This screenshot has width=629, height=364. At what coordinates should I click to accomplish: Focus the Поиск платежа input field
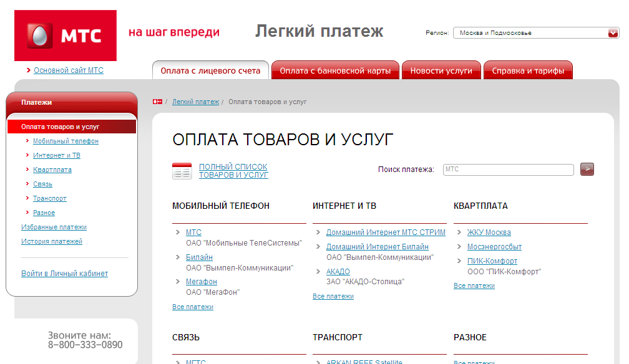click(508, 170)
